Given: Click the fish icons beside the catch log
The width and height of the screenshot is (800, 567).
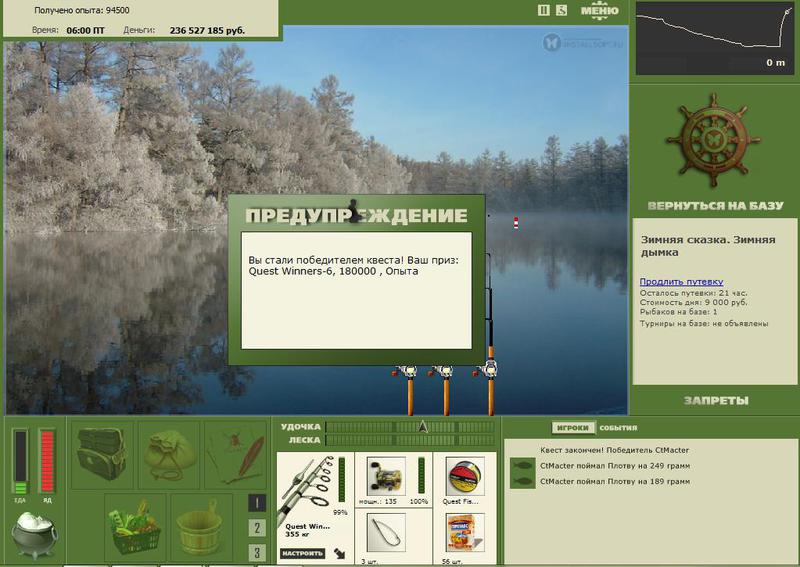Looking at the screenshot, I should coord(522,473).
